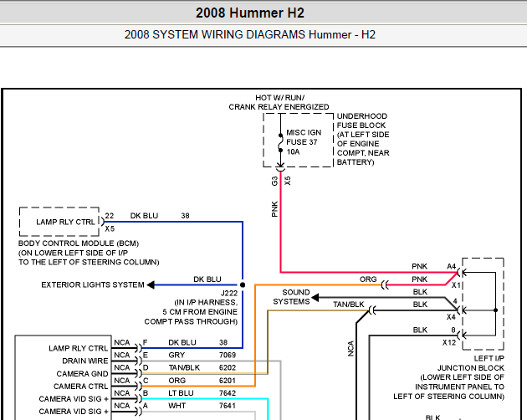Click the 'MISC IGN FUSE 37 10A' label
Screen dimensions: 527x420
click(304, 142)
